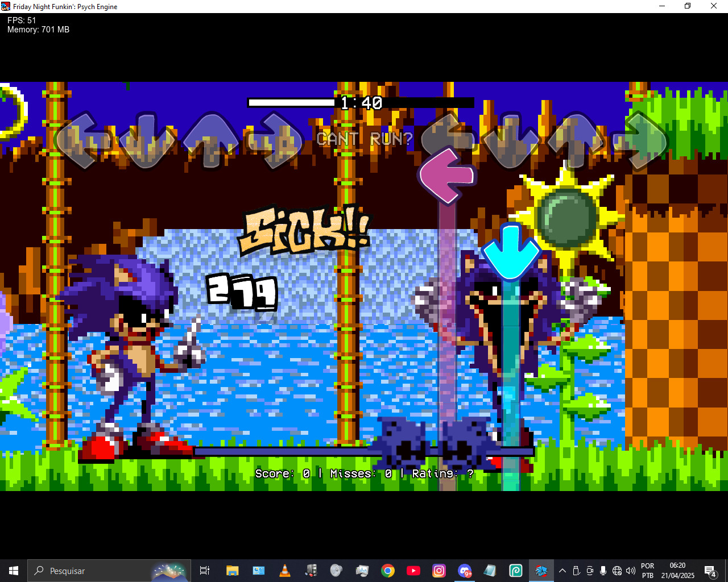Open the grey speaker app in the taskbar
This screenshot has height=582, width=728.
click(x=336, y=571)
